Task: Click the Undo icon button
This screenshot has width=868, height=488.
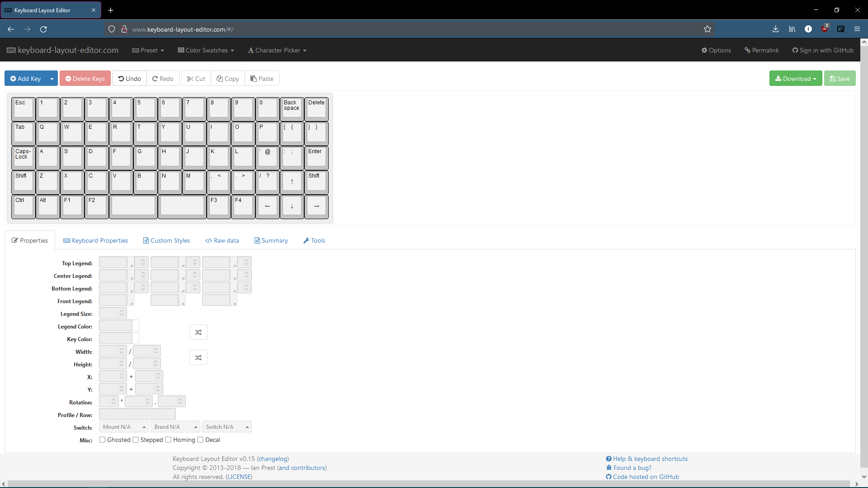Action: tap(130, 79)
